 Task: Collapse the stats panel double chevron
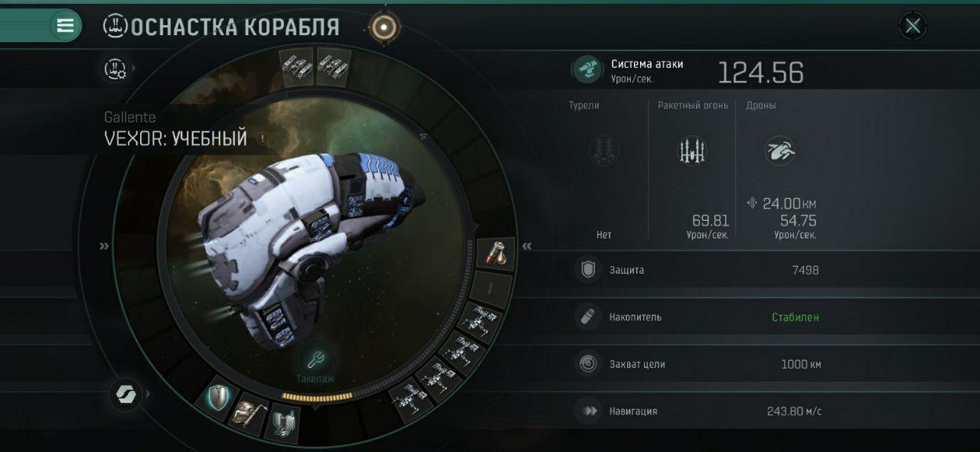pyautogui.click(x=527, y=246)
